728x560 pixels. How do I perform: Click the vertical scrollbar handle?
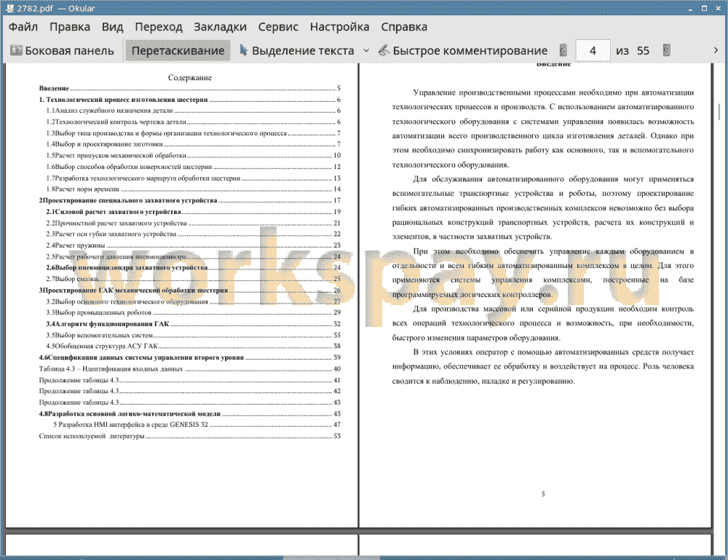click(x=719, y=111)
